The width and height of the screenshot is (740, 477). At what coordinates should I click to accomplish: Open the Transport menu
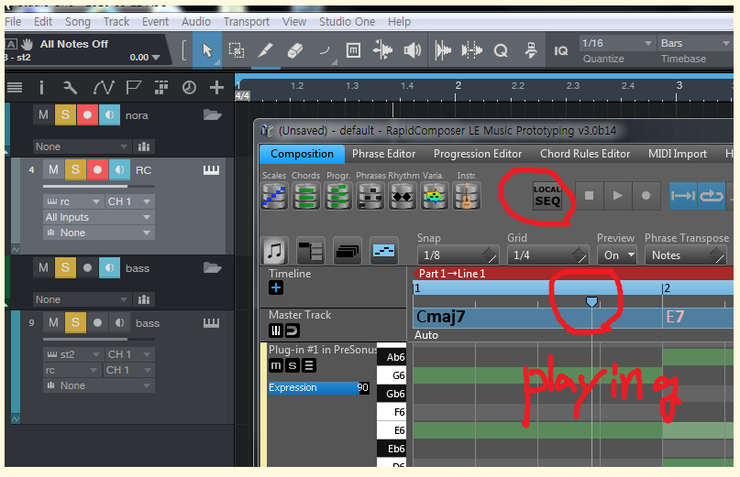pos(246,22)
